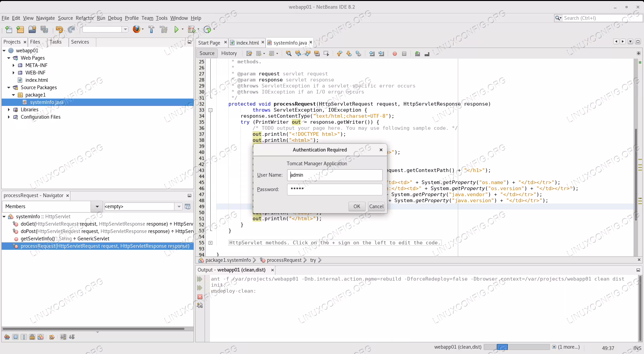
Task: Click the (1 more...) status link
Action: point(569,347)
